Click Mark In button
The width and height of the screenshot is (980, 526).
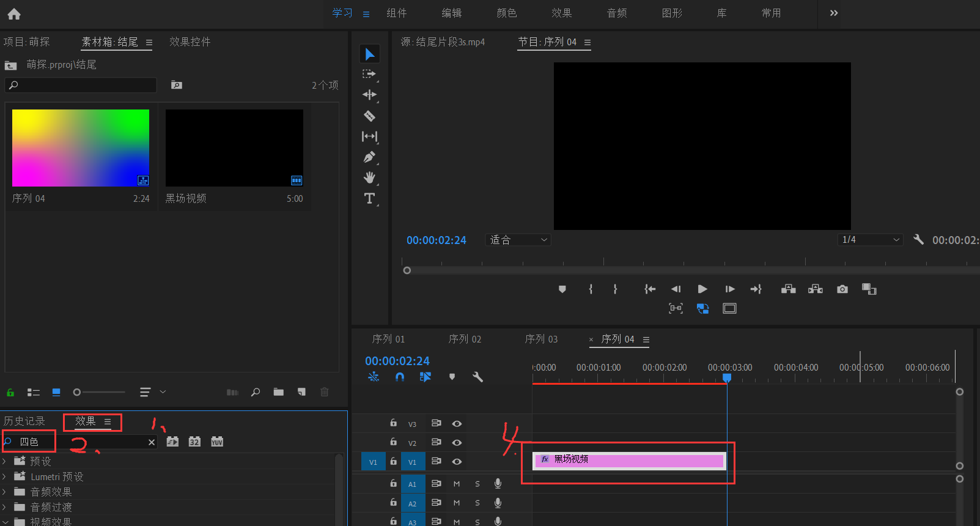tap(591, 289)
